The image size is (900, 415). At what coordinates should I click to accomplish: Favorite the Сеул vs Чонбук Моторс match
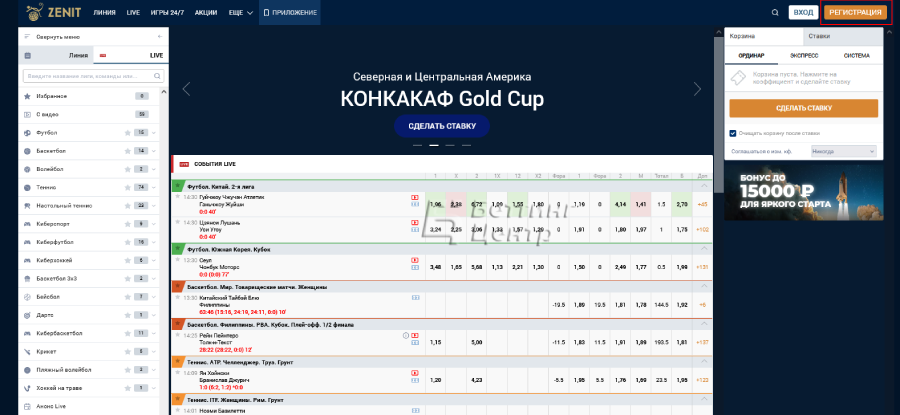click(x=177, y=260)
